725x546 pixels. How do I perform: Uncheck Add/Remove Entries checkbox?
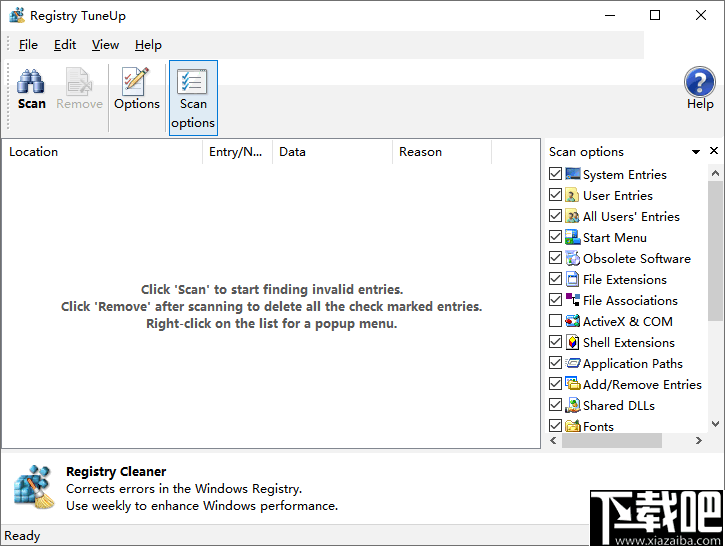555,384
